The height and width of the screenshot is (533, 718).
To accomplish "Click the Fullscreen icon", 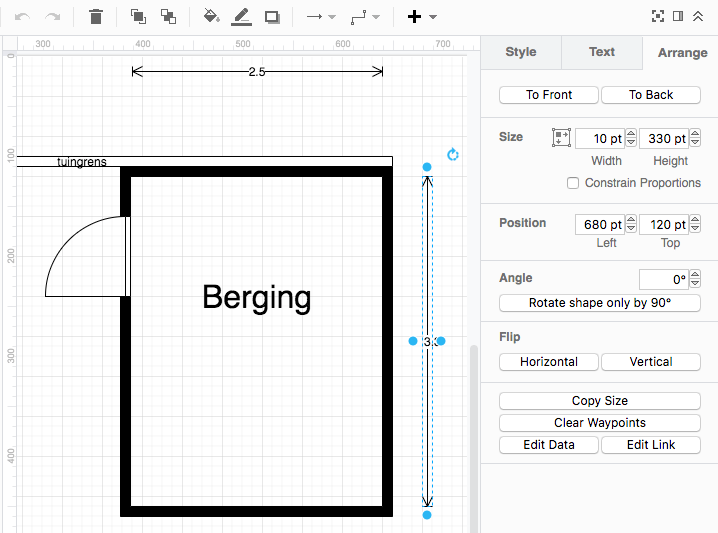I will tap(657, 17).
